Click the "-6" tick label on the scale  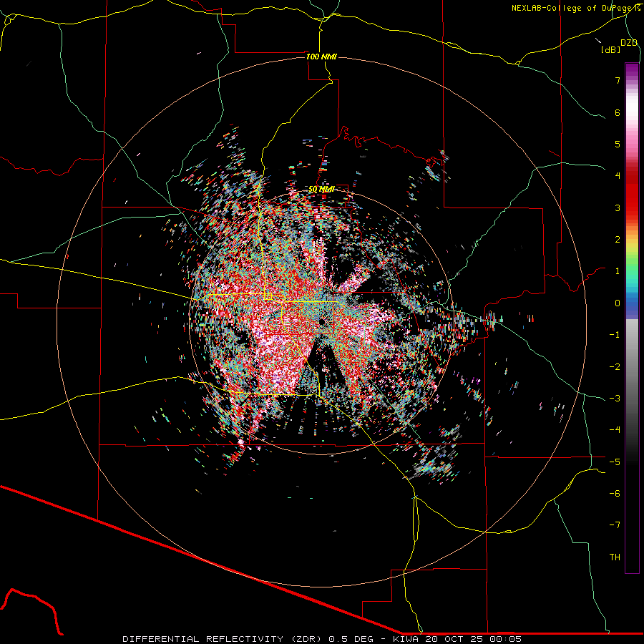tap(615, 494)
